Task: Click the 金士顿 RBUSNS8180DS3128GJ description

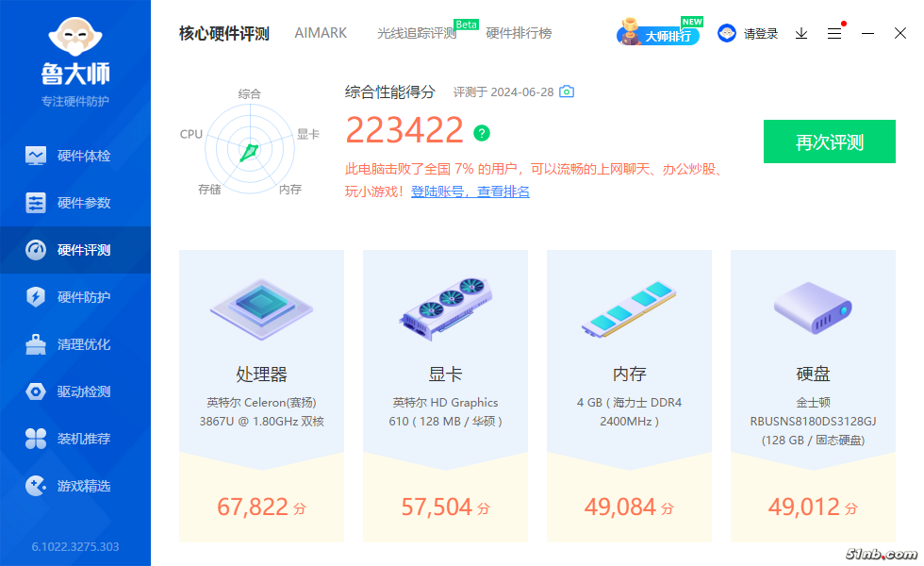Action: [x=813, y=421]
